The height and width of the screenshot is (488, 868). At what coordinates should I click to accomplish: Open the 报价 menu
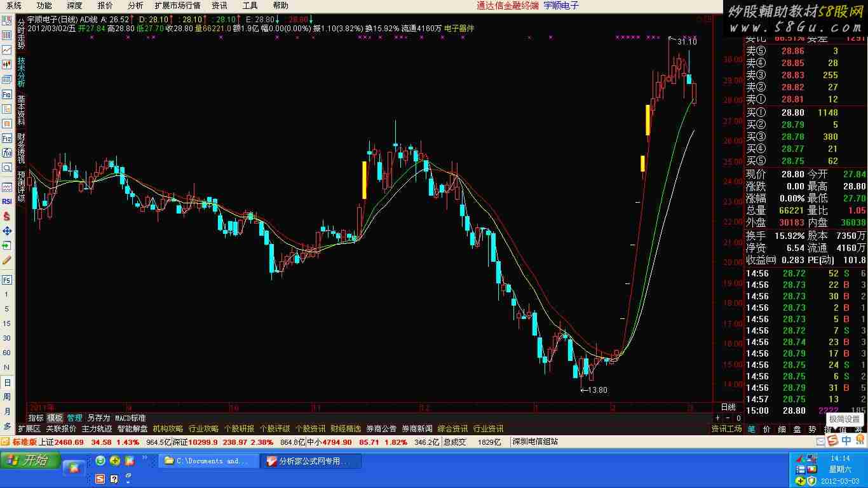105,6
